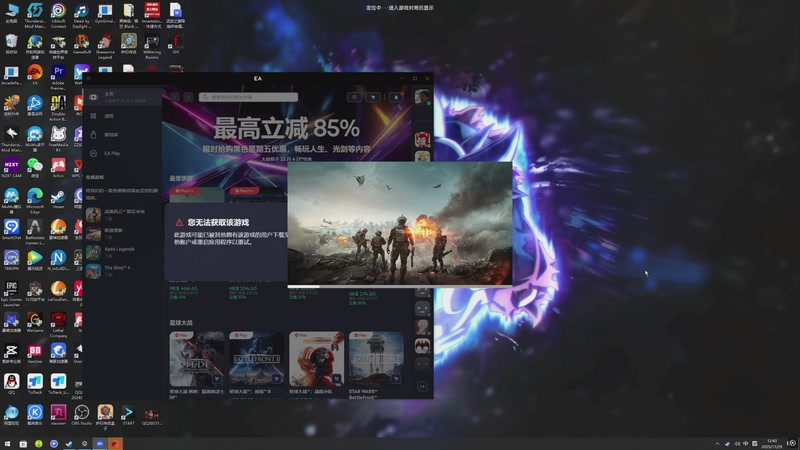This screenshot has height=450, width=800.
Task: Open OBS Studio desktop shortcut
Action: click(x=82, y=415)
